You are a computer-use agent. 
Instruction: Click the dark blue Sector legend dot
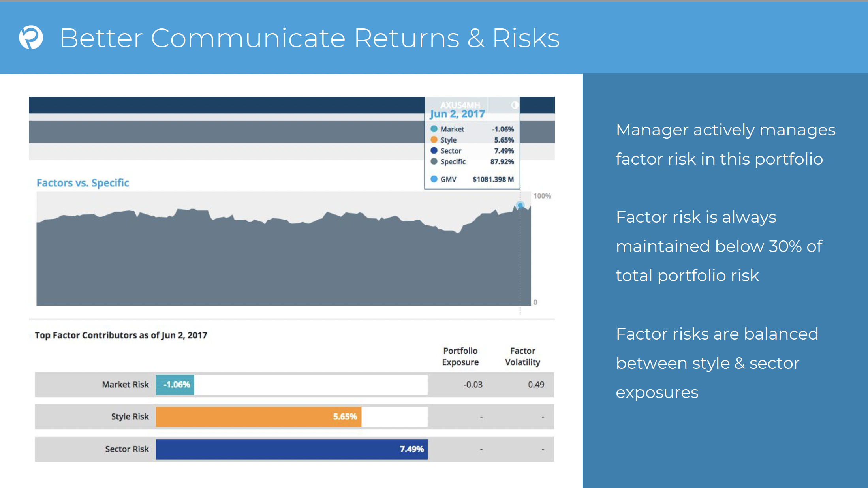point(434,150)
